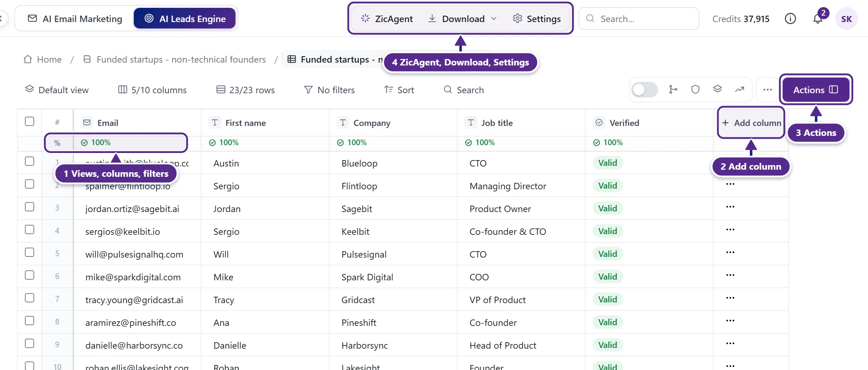Image resolution: width=868 pixels, height=370 pixels.
Task: Switch to the AI Email Marketing tab
Action: click(75, 18)
